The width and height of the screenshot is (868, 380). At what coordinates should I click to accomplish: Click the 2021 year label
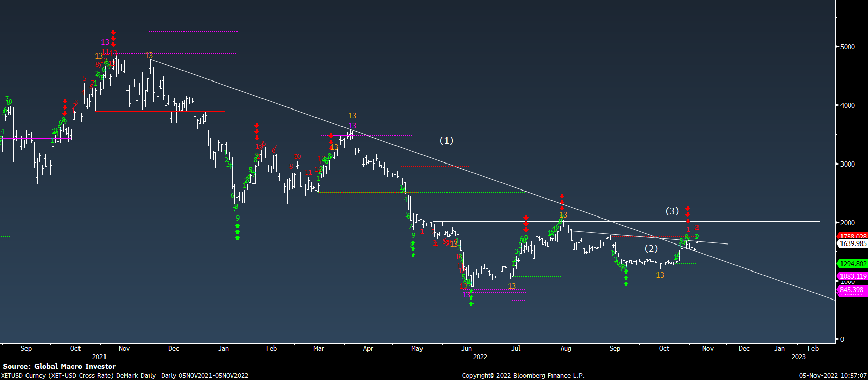99,357
